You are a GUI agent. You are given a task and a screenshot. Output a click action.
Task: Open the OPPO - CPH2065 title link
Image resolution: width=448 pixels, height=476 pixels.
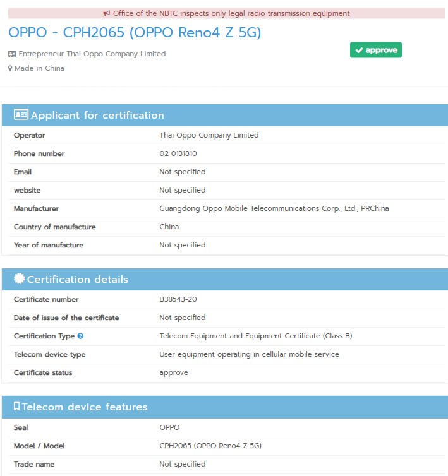coord(135,33)
